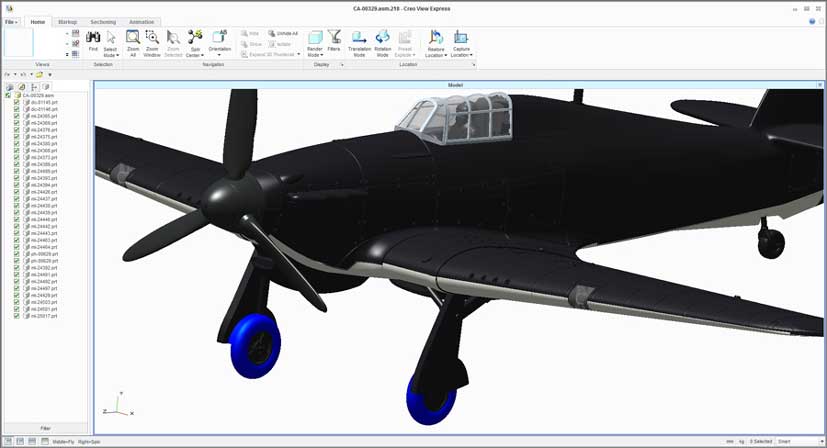The width and height of the screenshot is (827, 448).
Task: Select the second tab icon above the tree
Action: 22,87
